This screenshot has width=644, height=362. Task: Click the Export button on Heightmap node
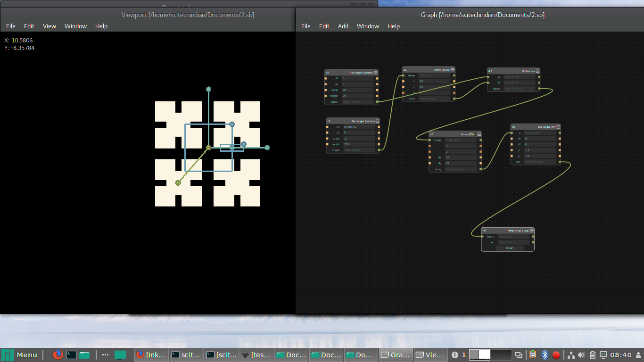click(509, 248)
